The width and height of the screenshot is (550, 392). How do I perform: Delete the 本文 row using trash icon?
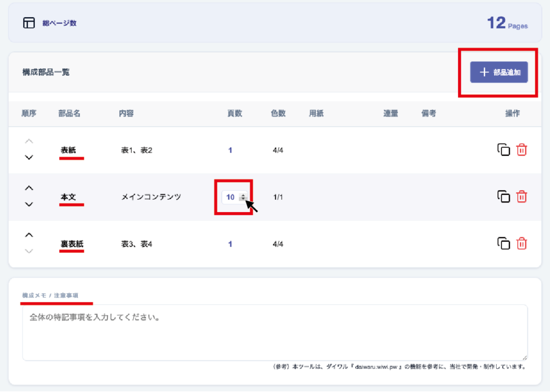click(x=522, y=197)
